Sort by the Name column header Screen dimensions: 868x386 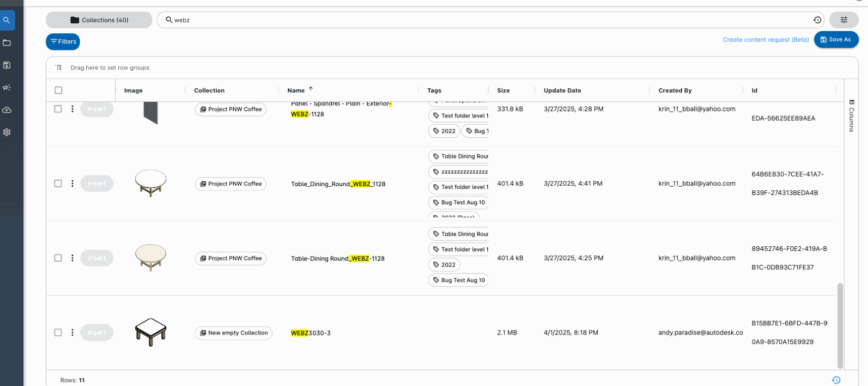pyautogui.click(x=296, y=90)
